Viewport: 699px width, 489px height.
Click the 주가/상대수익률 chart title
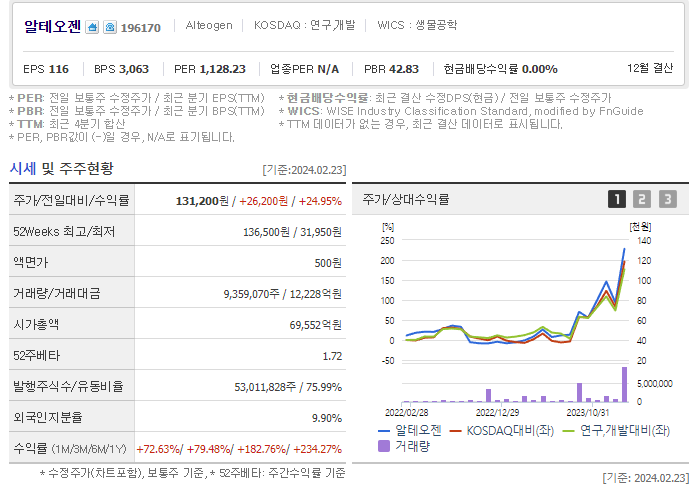(x=406, y=199)
